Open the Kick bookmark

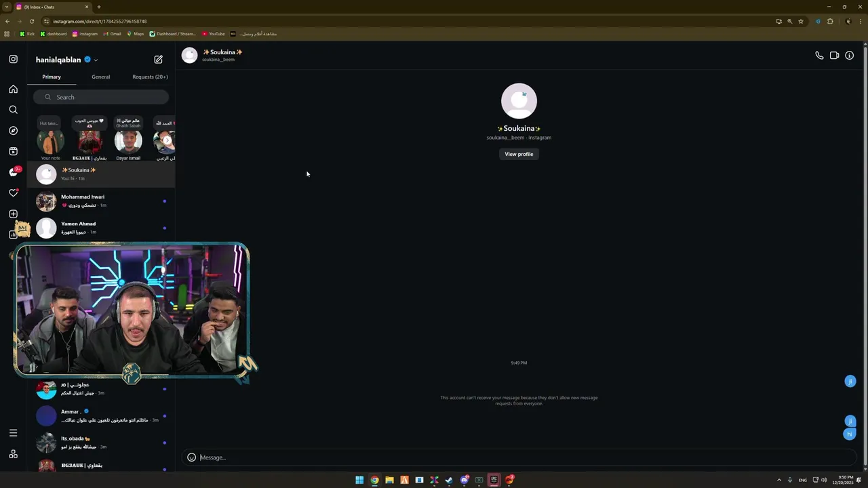point(27,33)
